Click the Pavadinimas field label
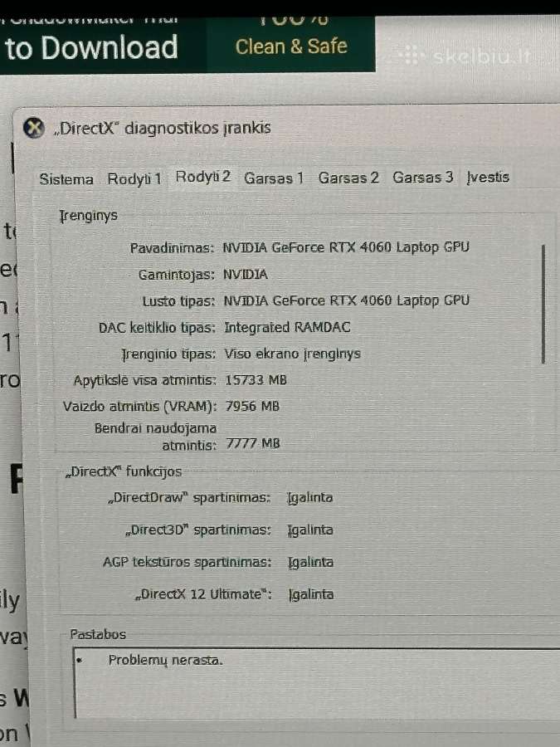The image size is (560, 747). 172,248
